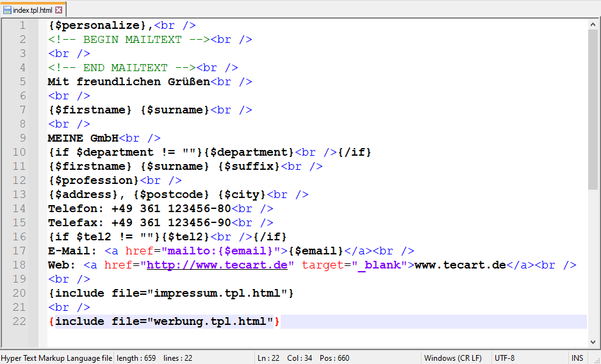
Task: Open the Hyper Text Markup Language file selector
Action: click(x=56, y=358)
